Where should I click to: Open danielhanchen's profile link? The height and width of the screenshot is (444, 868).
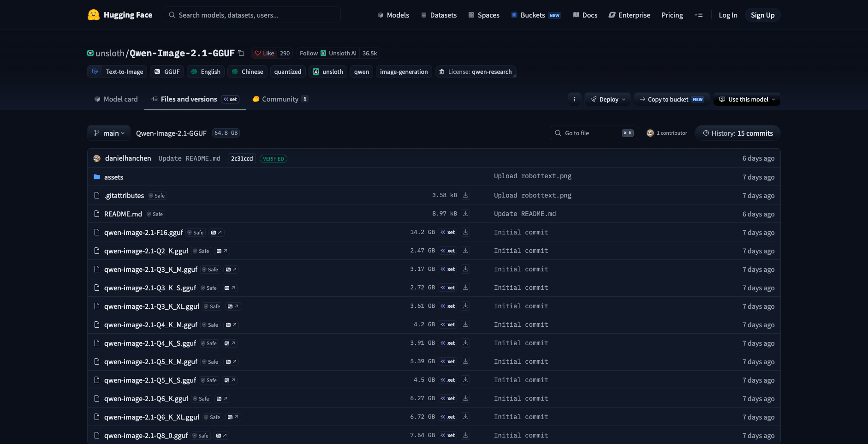(128, 158)
